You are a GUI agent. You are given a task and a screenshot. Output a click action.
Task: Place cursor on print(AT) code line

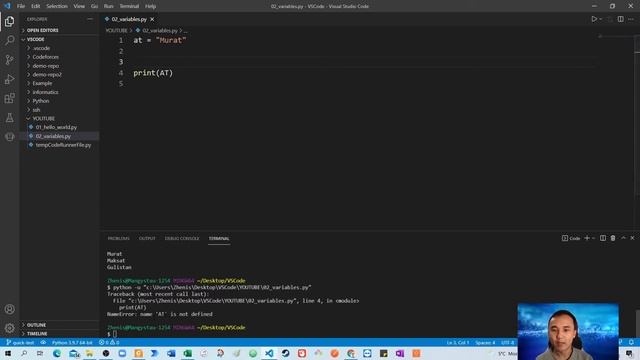click(x=153, y=73)
